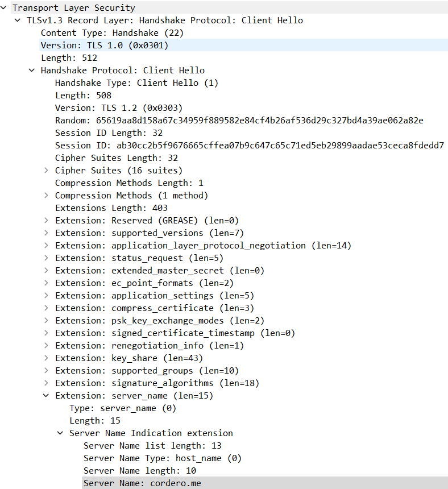
Task: Select Extension: psk_key_exchange_modes (len=2) text
Action: 160,320
